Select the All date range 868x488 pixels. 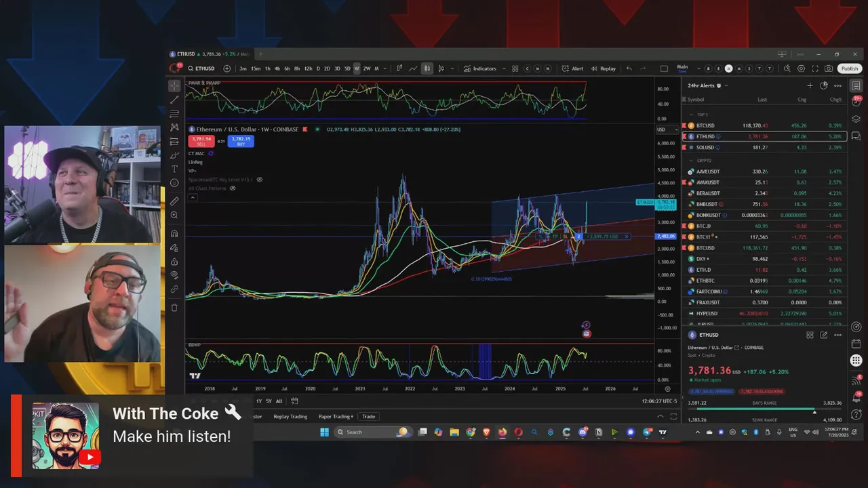point(279,401)
